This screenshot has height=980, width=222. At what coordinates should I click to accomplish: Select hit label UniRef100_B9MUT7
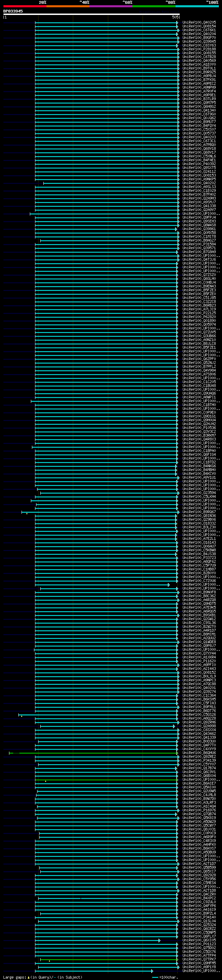tap(199, 122)
